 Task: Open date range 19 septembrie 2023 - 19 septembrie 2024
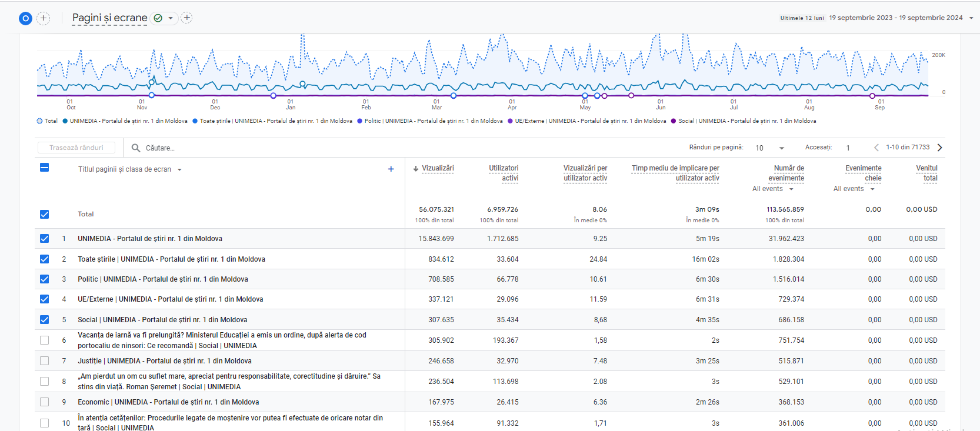(896, 18)
